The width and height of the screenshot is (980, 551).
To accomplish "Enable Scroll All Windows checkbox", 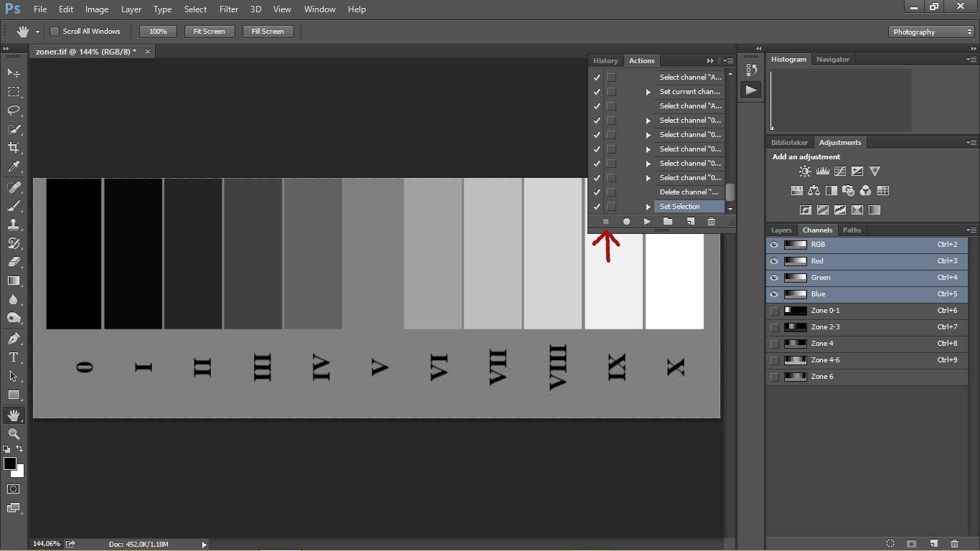I will (x=55, y=32).
